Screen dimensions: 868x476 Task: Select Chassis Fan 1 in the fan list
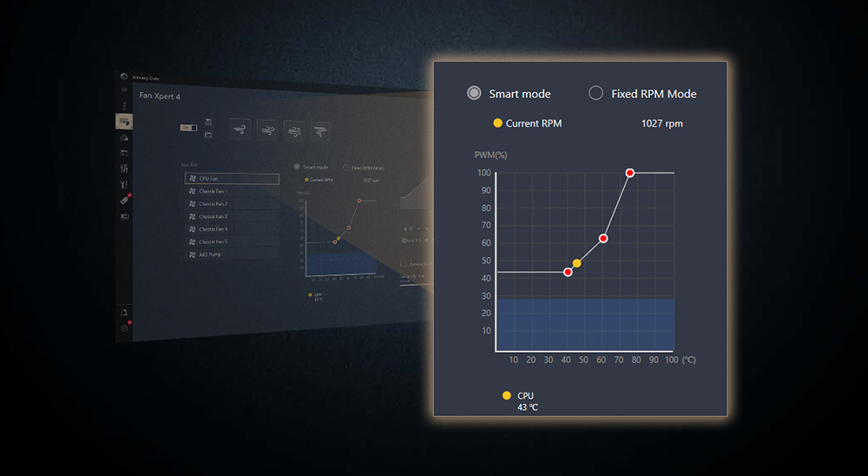232,191
